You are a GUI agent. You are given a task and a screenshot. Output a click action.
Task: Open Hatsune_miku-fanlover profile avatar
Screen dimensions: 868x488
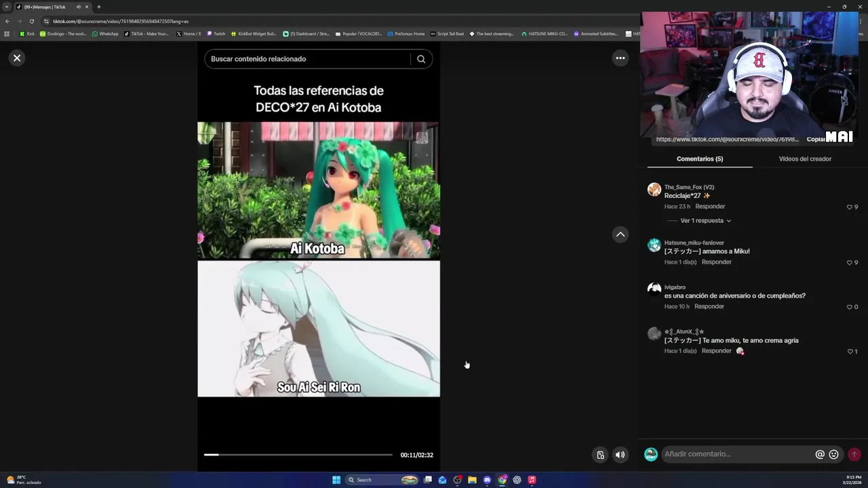click(x=654, y=245)
